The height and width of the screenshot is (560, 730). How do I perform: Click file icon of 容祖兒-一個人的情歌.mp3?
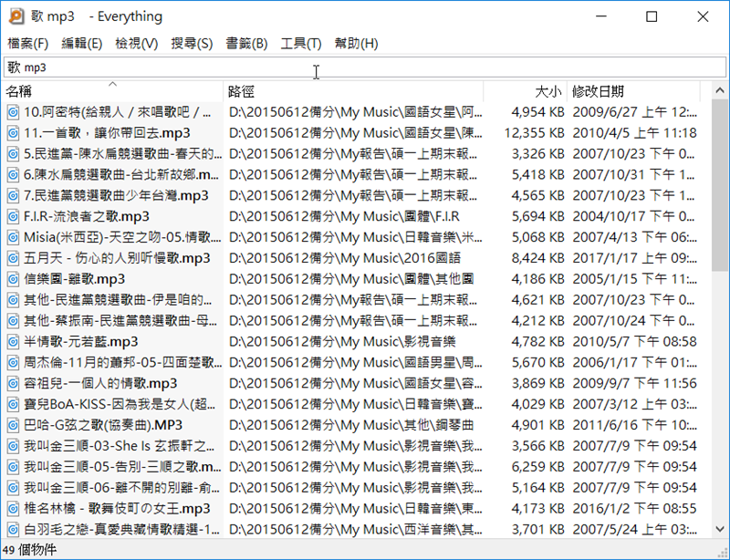[14, 383]
